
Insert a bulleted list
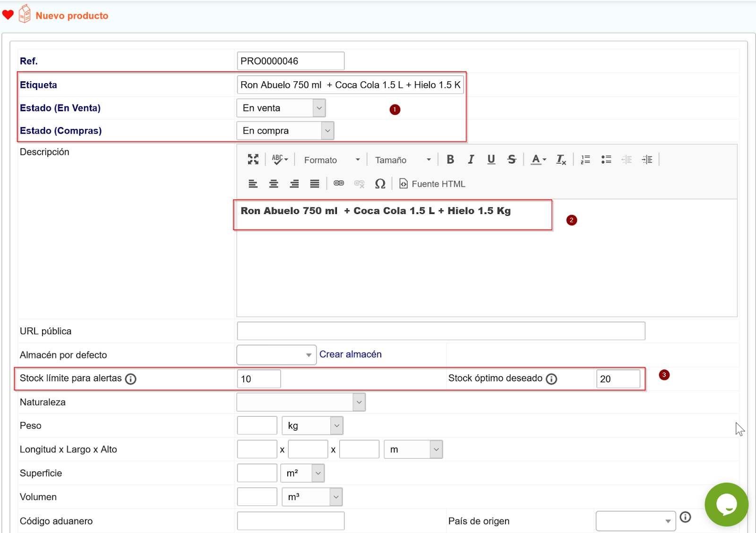(x=606, y=159)
